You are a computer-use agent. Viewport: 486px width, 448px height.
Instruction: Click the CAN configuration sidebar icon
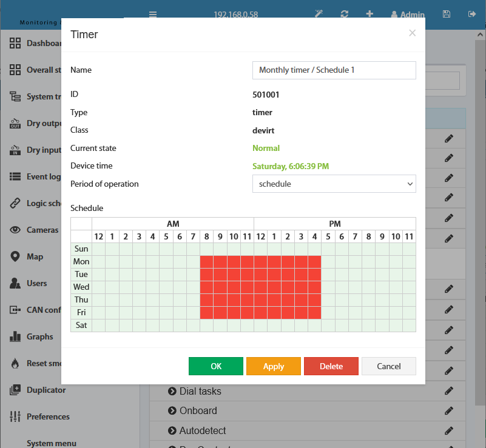[15, 310]
